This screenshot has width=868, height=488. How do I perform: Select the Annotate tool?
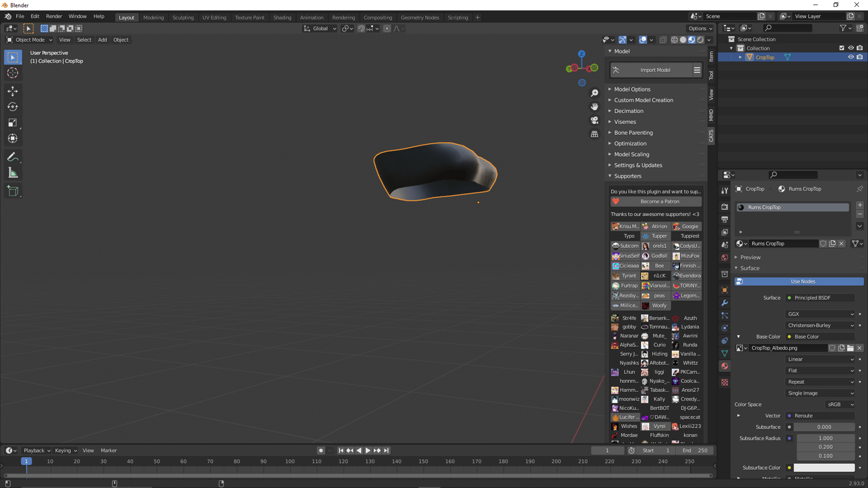[13, 157]
